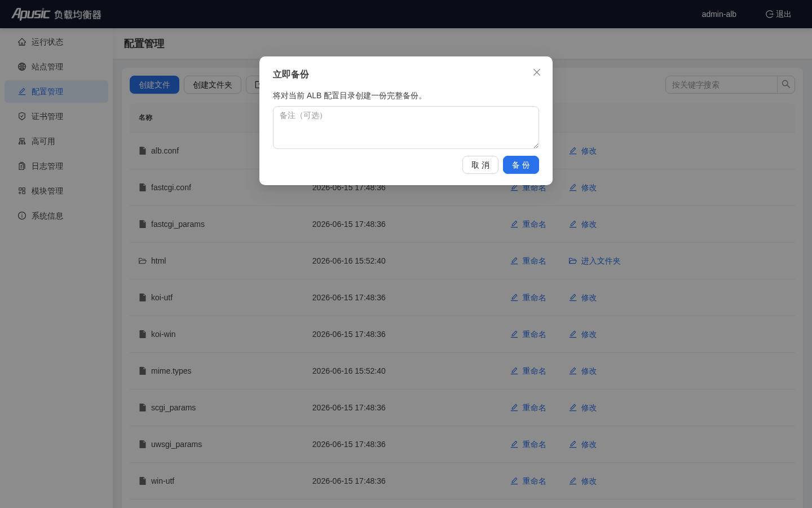Screen dimensions: 812x508
Task: Focus the 备注（可选）textarea
Action: click(x=406, y=128)
